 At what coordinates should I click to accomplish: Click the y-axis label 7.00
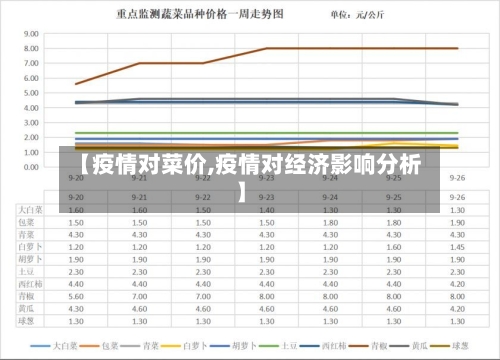coord(31,63)
